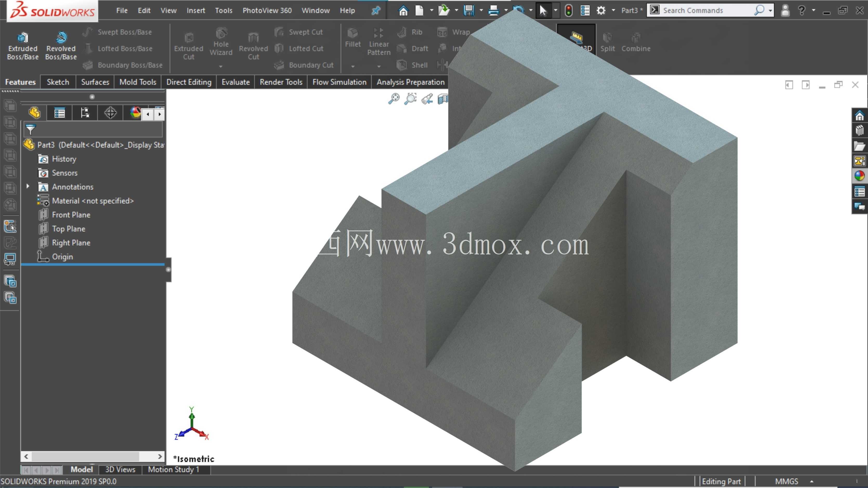Image resolution: width=868 pixels, height=488 pixels.
Task: Select Material <not specified> tree item
Action: [x=86, y=201]
